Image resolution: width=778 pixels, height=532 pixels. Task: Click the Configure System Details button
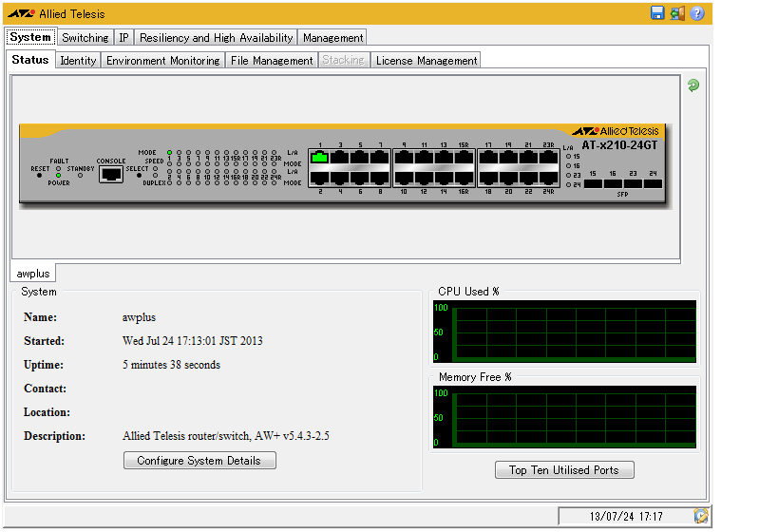199,461
